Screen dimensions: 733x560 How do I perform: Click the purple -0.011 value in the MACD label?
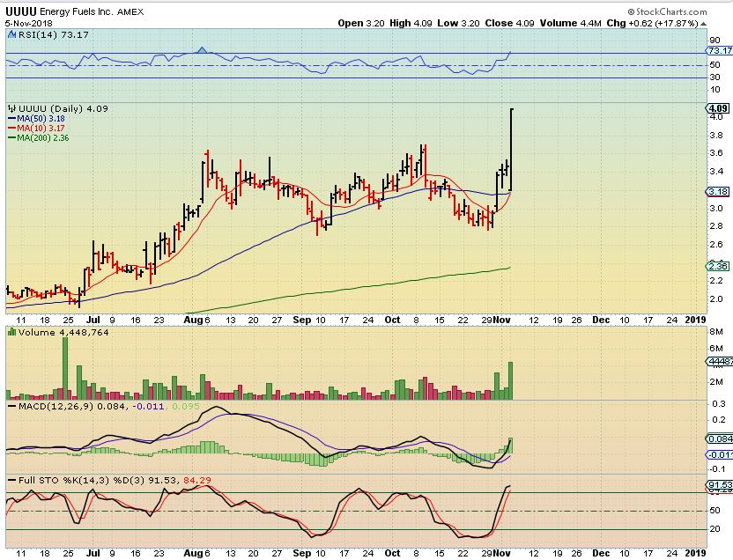coord(148,406)
